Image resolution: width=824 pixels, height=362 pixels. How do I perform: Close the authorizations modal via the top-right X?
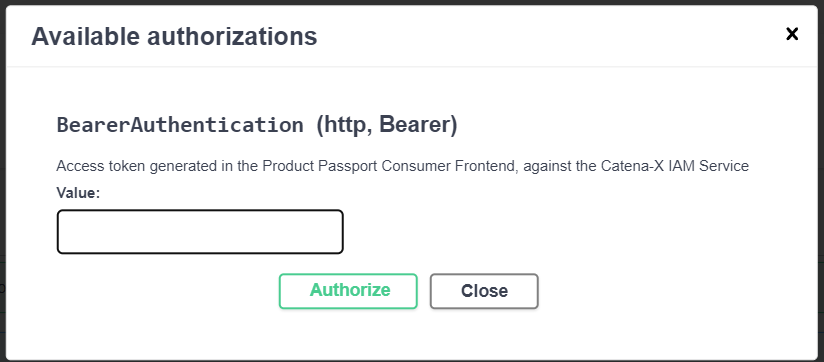[x=792, y=34]
